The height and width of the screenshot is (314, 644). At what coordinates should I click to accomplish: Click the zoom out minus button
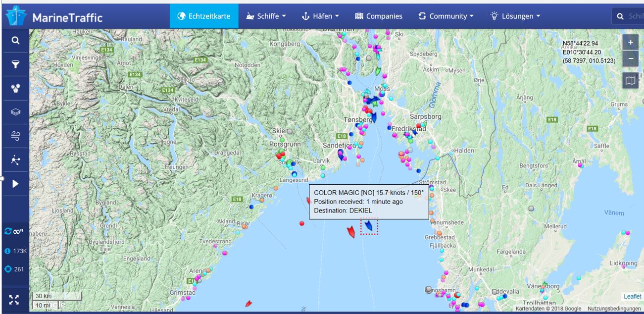[630, 59]
